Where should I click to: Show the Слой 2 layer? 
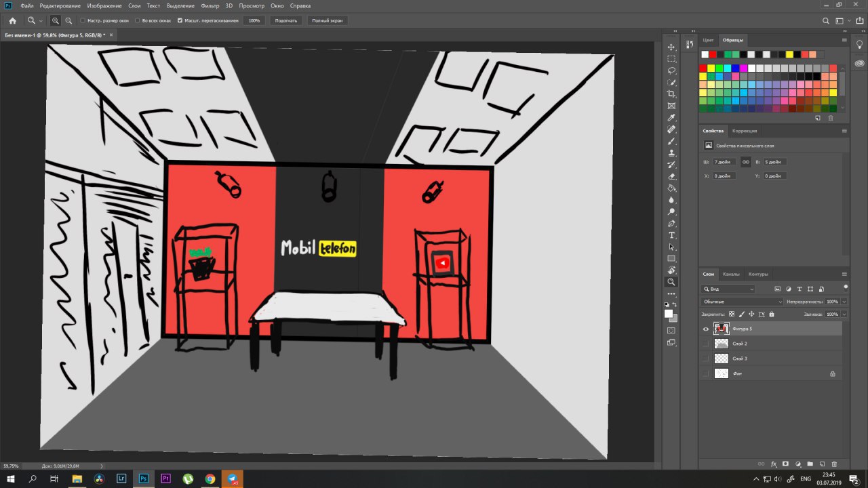click(x=706, y=344)
